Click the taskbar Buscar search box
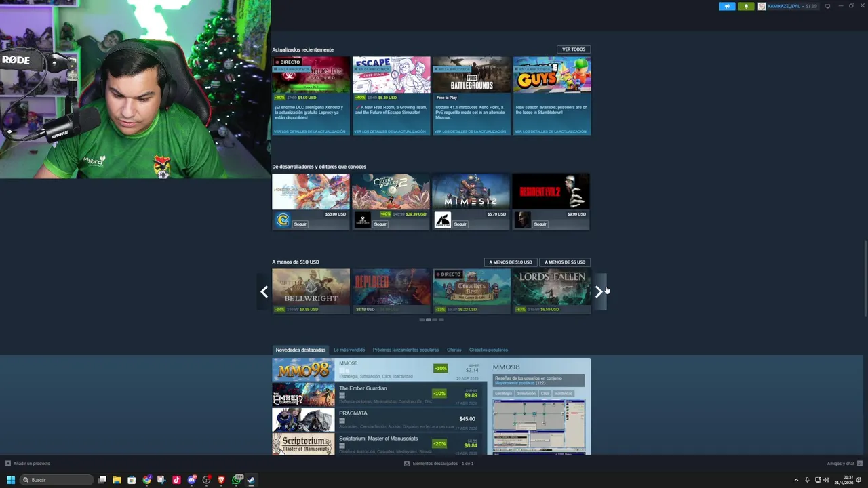 point(57,480)
